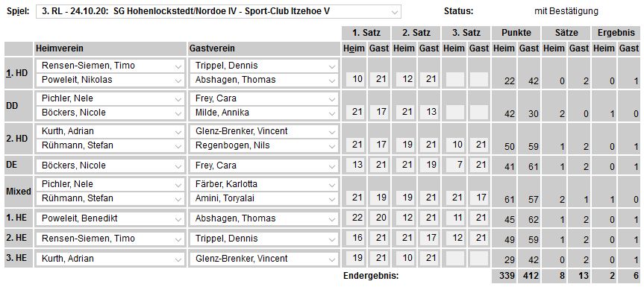Click the 1. HD row label

click(19, 72)
